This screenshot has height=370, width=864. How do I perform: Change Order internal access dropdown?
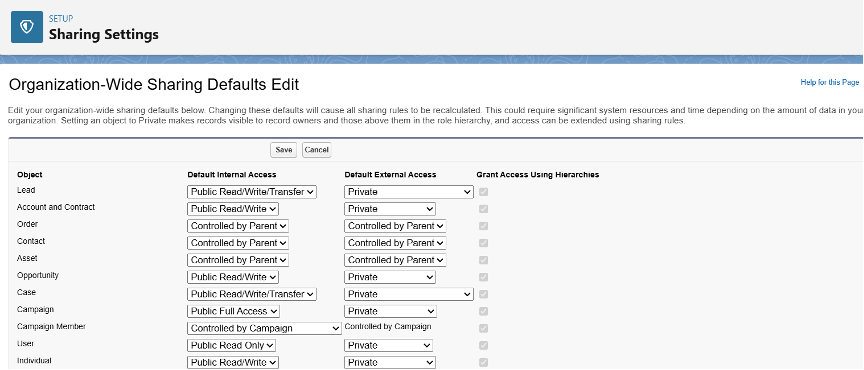238,226
